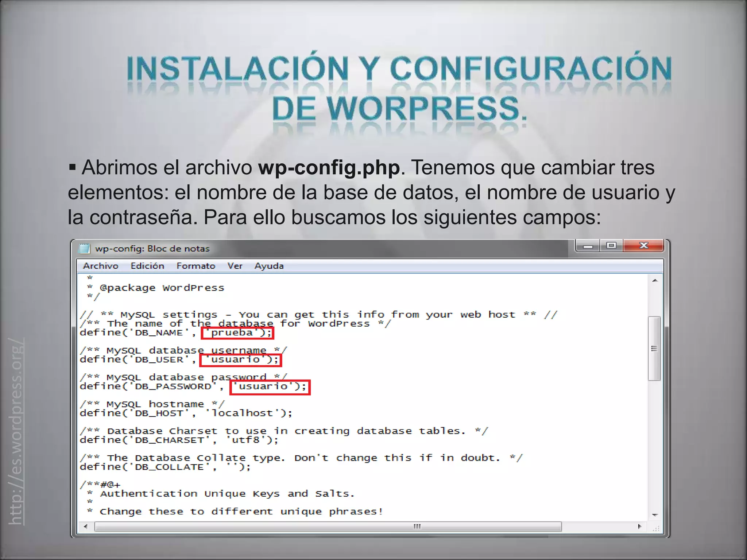Click the horizontal scrollbar right arrow

[639, 526]
